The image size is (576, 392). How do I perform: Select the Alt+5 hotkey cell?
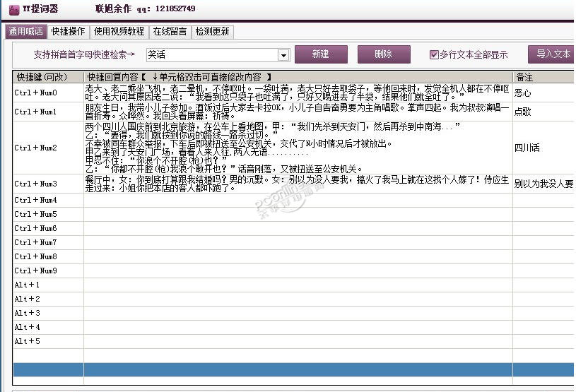[x=49, y=341]
